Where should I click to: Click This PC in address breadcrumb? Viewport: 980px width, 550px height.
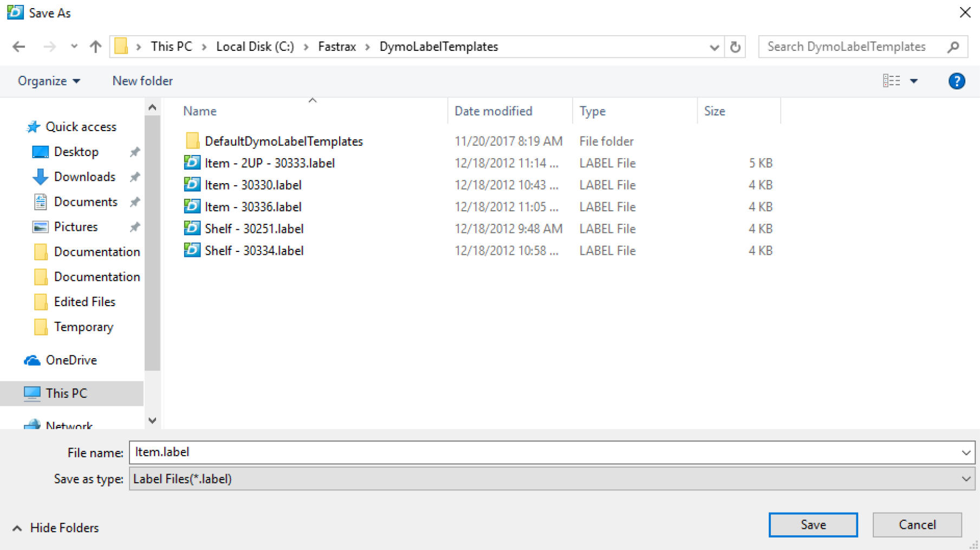tap(171, 47)
